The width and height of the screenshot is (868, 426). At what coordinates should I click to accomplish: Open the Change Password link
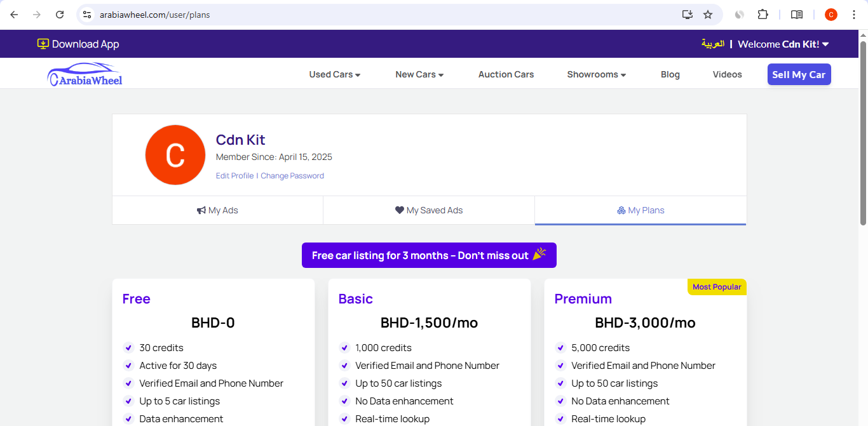click(292, 176)
